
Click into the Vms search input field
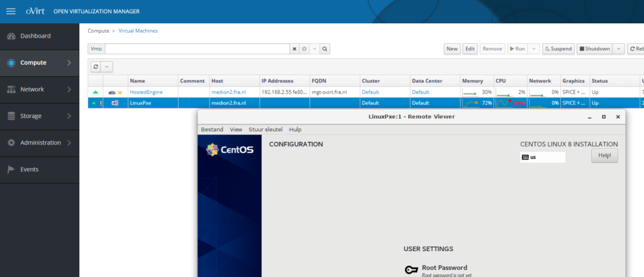coord(196,48)
